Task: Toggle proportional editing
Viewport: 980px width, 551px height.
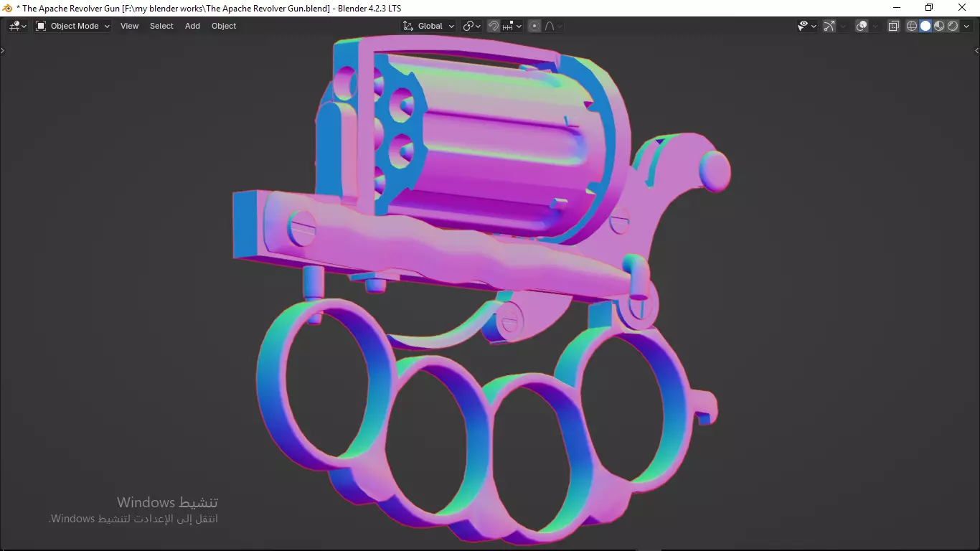Action: point(534,26)
